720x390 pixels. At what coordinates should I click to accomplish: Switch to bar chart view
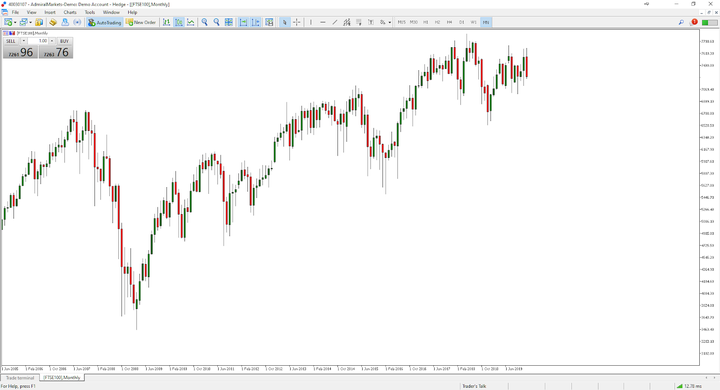(166, 22)
